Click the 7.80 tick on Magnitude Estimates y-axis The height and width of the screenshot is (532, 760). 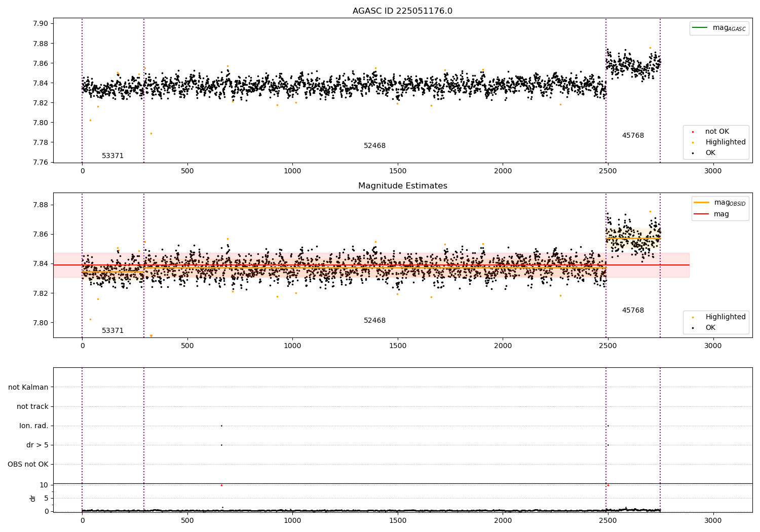(41, 323)
